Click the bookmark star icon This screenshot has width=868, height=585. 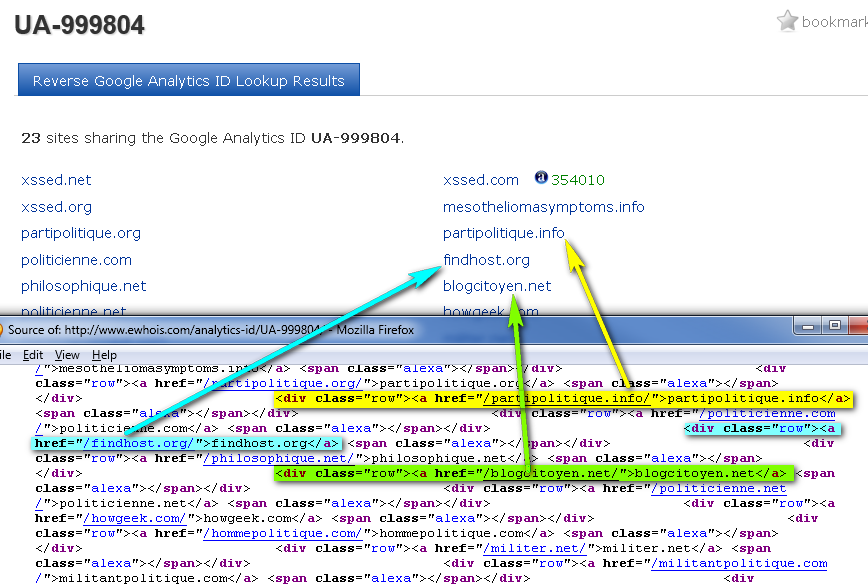point(787,21)
